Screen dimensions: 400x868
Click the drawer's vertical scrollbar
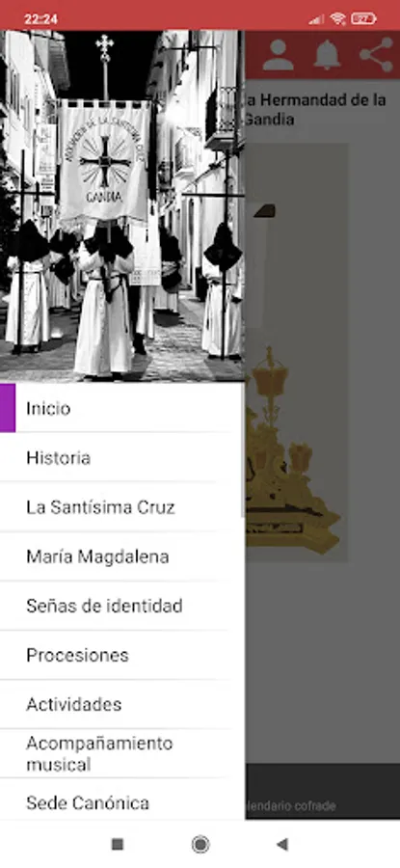click(x=242, y=449)
